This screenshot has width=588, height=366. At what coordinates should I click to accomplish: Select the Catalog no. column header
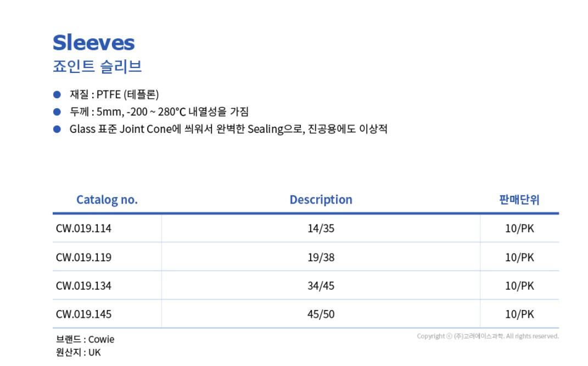click(107, 200)
